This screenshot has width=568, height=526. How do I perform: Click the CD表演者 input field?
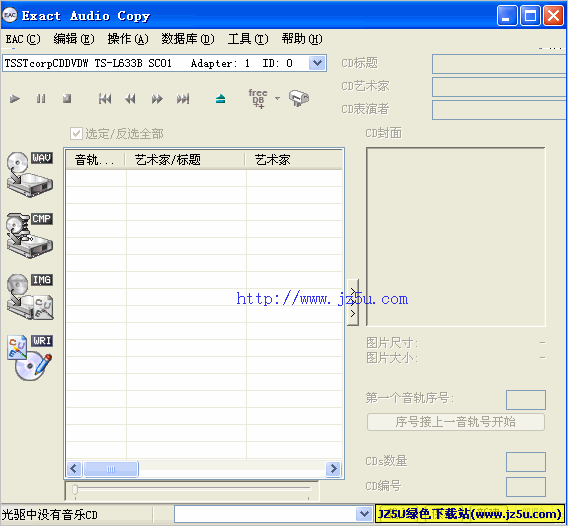point(500,110)
